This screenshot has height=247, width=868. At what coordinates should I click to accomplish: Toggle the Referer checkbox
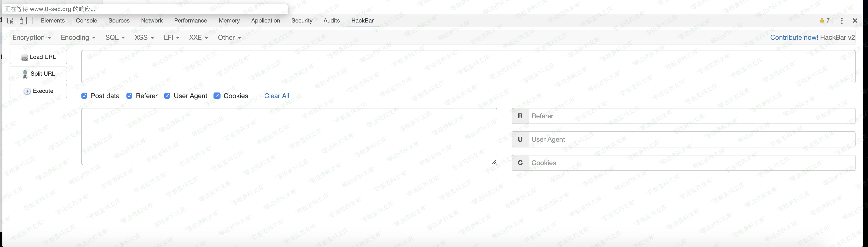(129, 96)
